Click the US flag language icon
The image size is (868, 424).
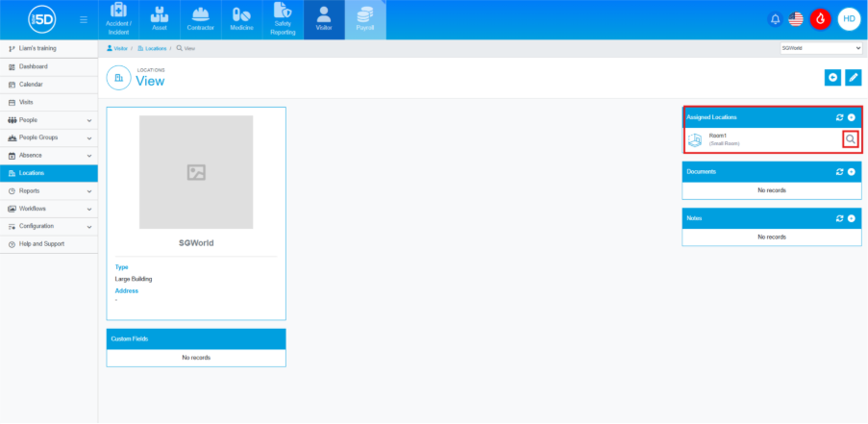pos(796,19)
